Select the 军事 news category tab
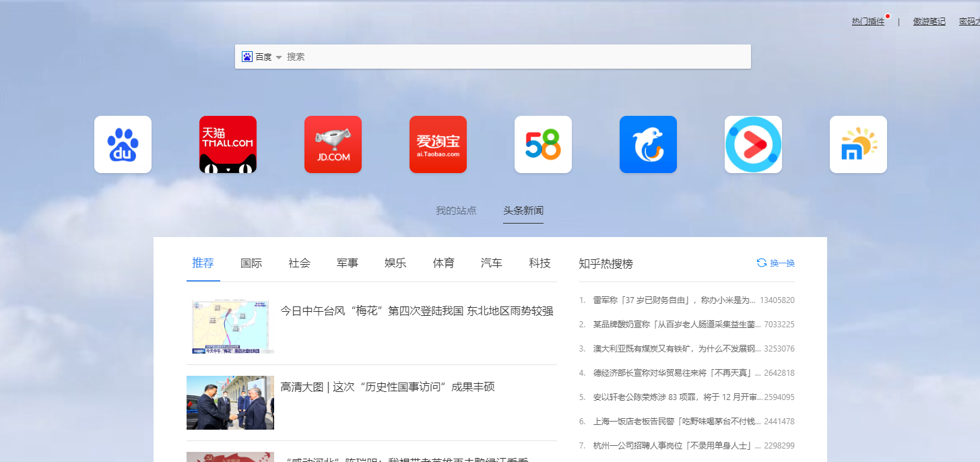The image size is (980, 462). [348, 263]
